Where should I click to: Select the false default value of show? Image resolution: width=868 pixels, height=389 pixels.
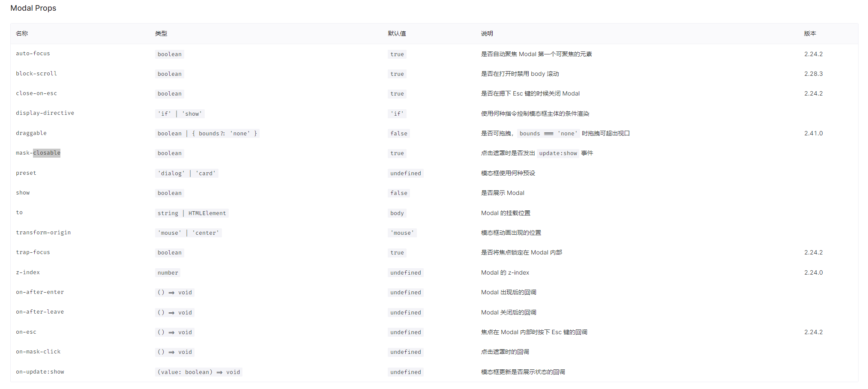398,193
